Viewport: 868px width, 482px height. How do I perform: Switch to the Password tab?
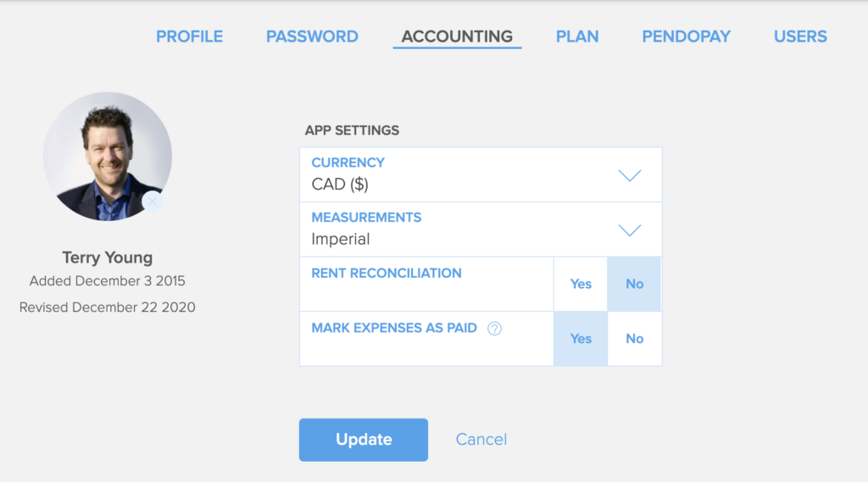point(312,36)
